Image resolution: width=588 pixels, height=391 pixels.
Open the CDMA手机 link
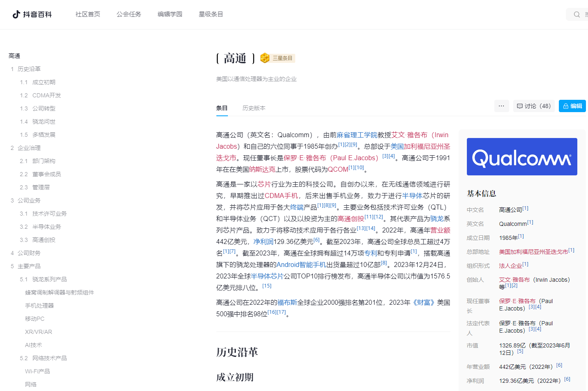click(281, 195)
